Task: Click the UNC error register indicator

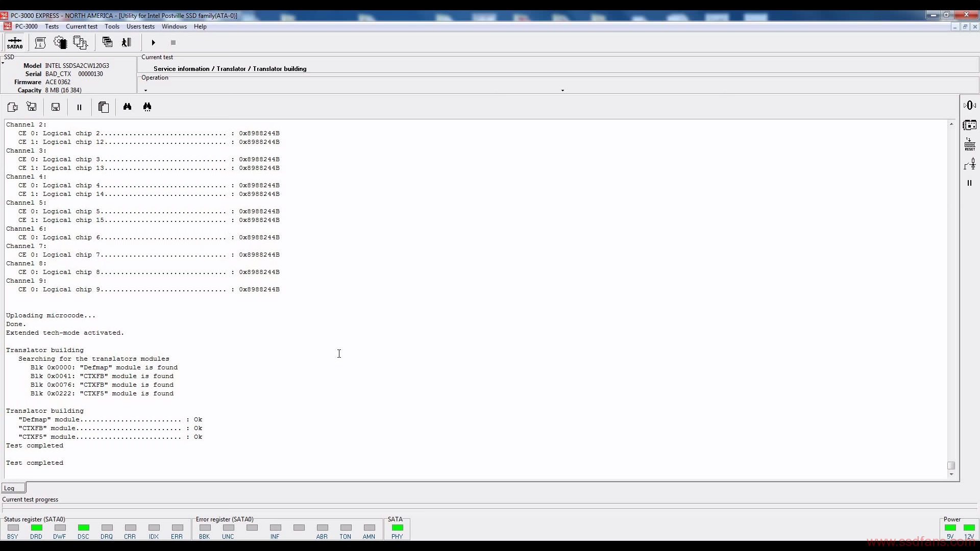Action: [229, 528]
